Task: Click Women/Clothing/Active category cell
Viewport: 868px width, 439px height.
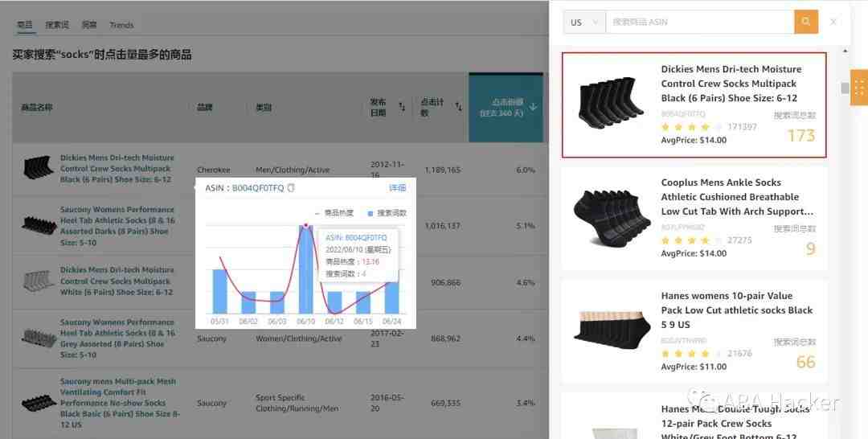Action: [298, 338]
